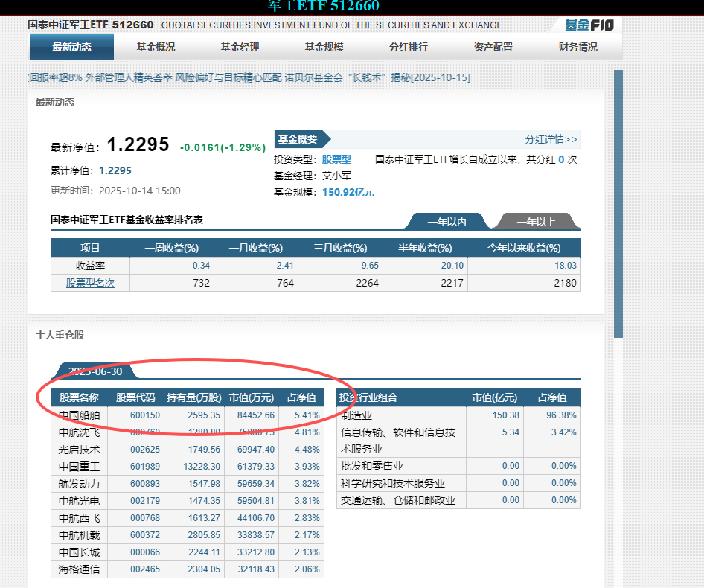Click stock code 002179
Image resolution: width=704 pixels, height=588 pixels.
pyautogui.click(x=144, y=500)
